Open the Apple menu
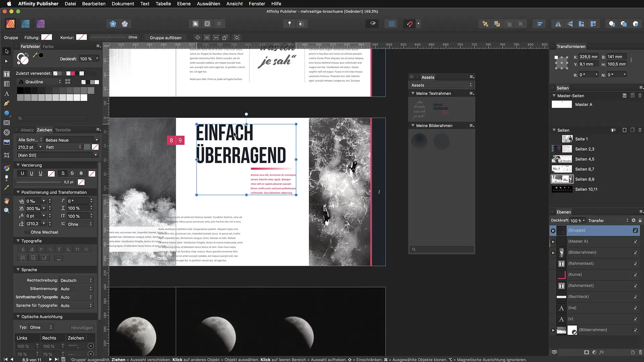The height and width of the screenshot is (362, 644). point(9,4)
